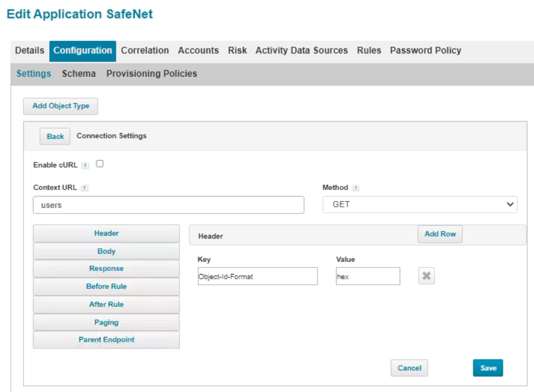The width and height of the screenshot is (534, 392).
Task: Delete the Object-Id-Format header row
Action: click(x=426, y=276)
